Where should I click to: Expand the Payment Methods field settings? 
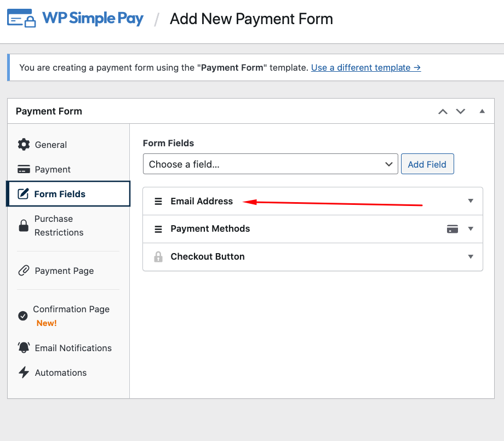(471, 229)
